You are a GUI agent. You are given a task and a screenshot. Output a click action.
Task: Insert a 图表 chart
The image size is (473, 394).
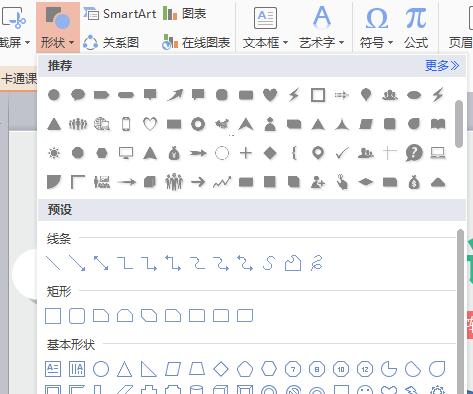[x=184, y=14]
